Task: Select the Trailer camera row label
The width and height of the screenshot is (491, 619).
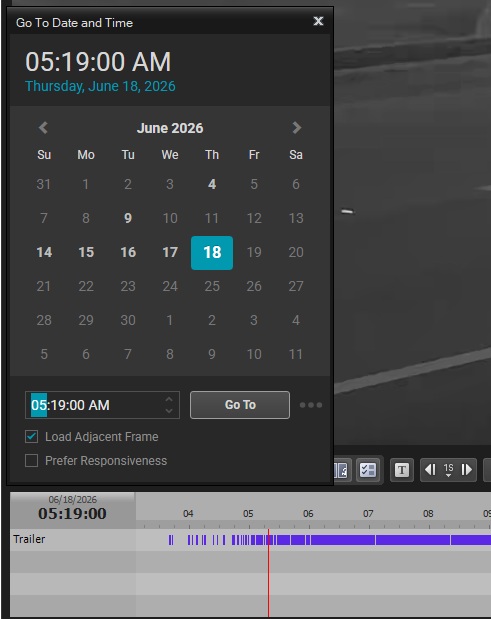Action: coord(29,539)
